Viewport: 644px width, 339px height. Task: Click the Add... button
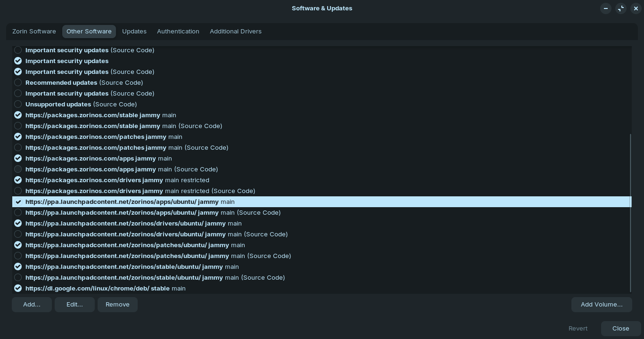(x=32, y=305)
